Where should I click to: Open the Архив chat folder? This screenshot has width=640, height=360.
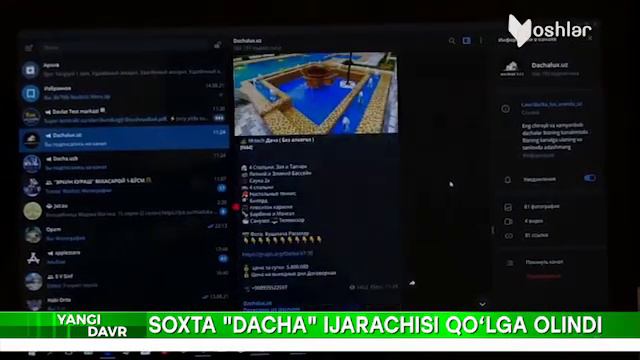coord(124,69)
